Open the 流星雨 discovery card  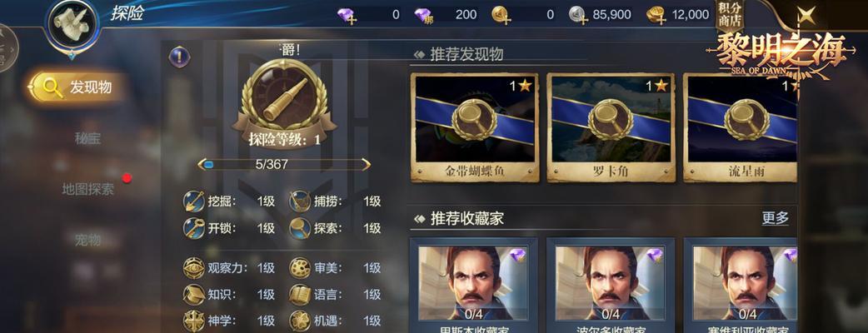741,127
